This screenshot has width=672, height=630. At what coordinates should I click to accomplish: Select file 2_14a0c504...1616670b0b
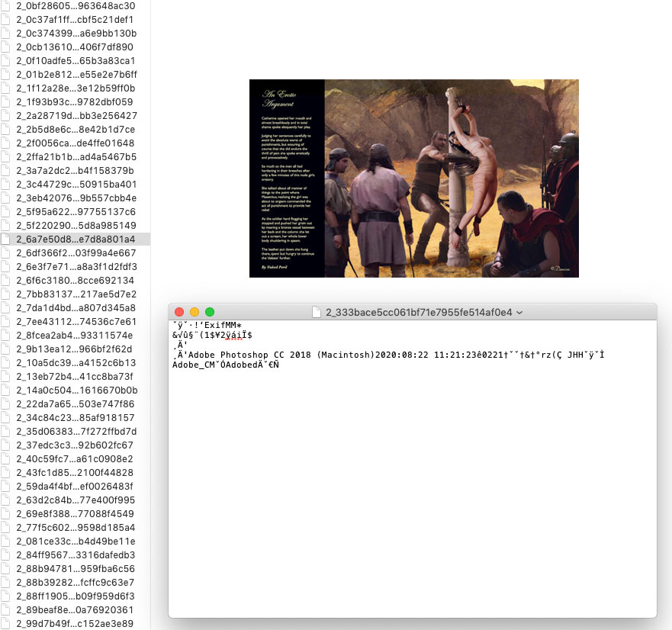pos(76,391)
